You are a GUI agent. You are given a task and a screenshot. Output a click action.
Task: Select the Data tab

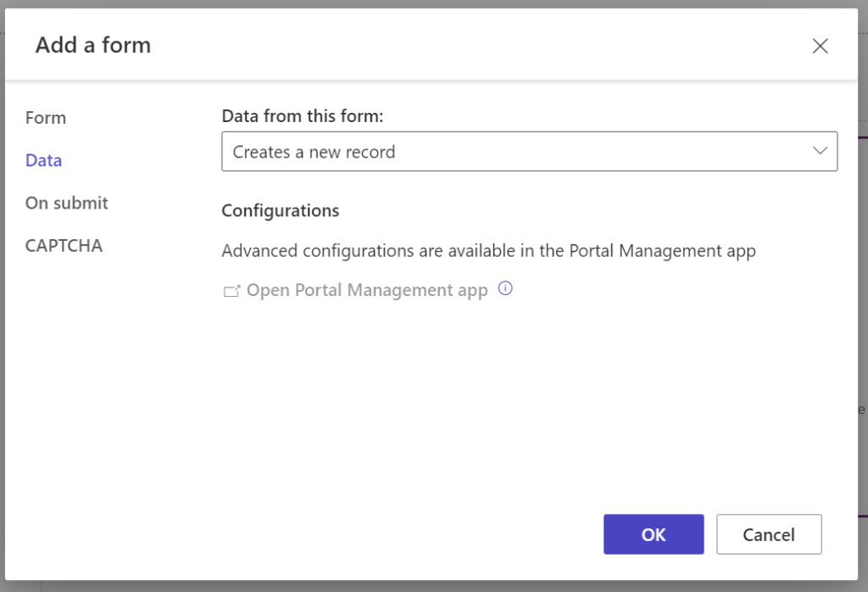coord(44,160)
